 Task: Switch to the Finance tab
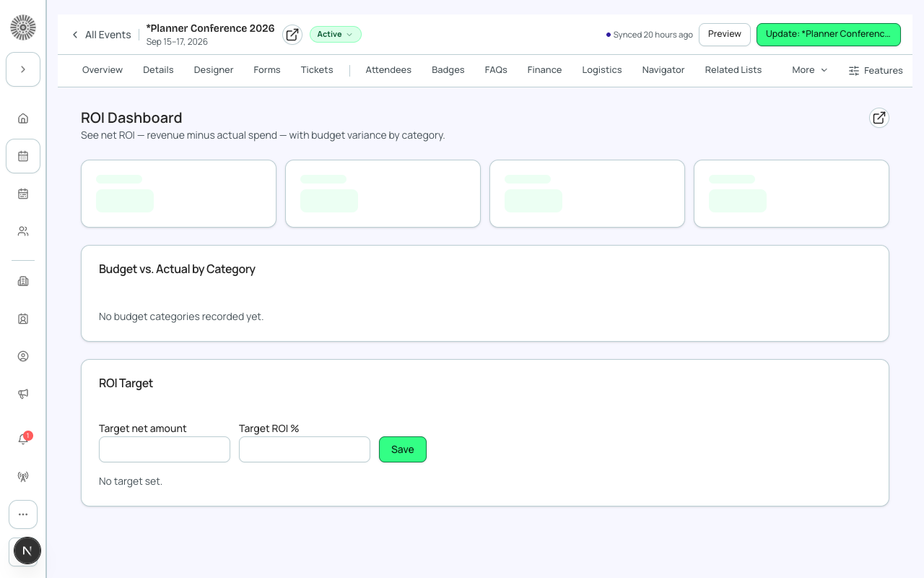pos(544,70)
